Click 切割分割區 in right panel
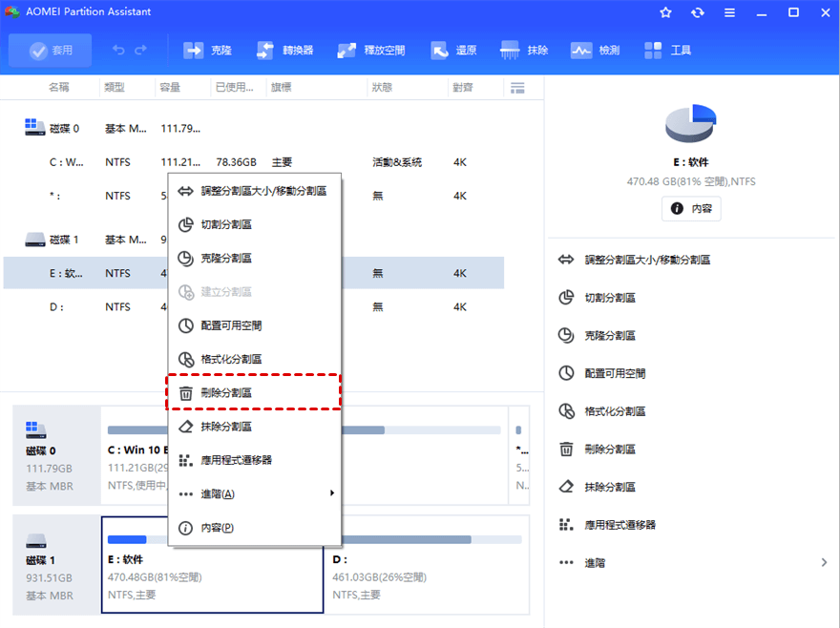This screenshot has width=840, height=628. click(610, 298)
